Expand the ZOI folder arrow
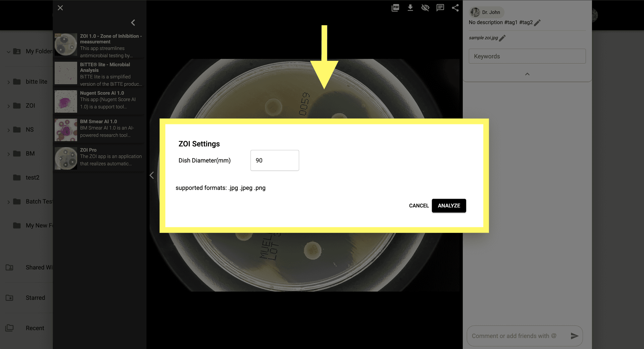Viewport: 644px width, 349px height. click(x=8, y=106)
